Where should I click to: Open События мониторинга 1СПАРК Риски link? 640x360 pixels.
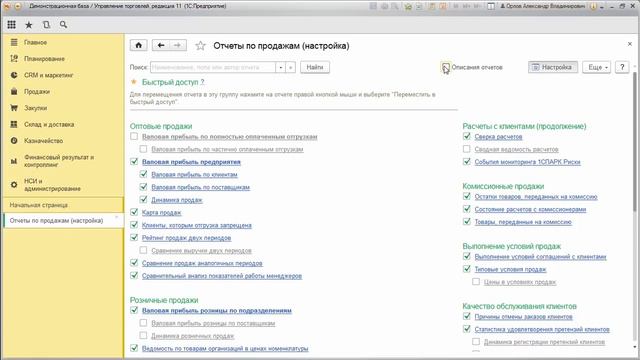click(x=527, y=162)
